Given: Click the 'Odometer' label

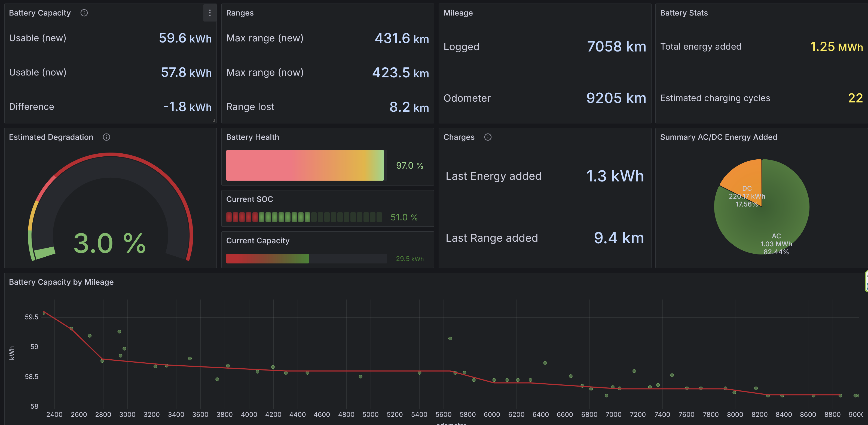Looking at the screenshot, I should tap(467, 98).
